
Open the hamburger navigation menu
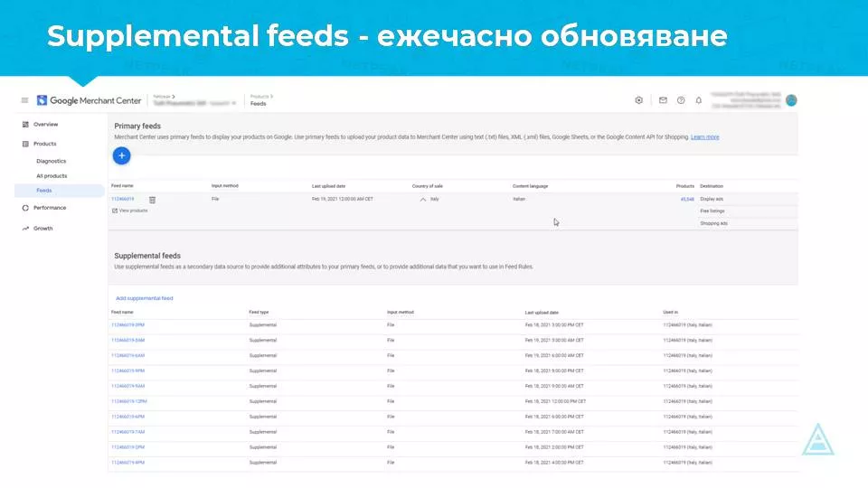25,100
